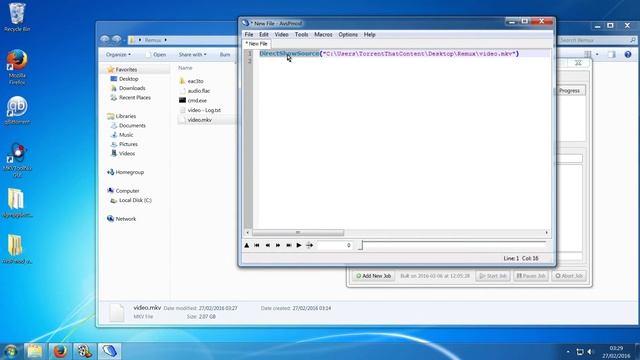Click Add New Job in the background window
The width and height of the screenshot is (640, 360).
[x=373, y=276]
